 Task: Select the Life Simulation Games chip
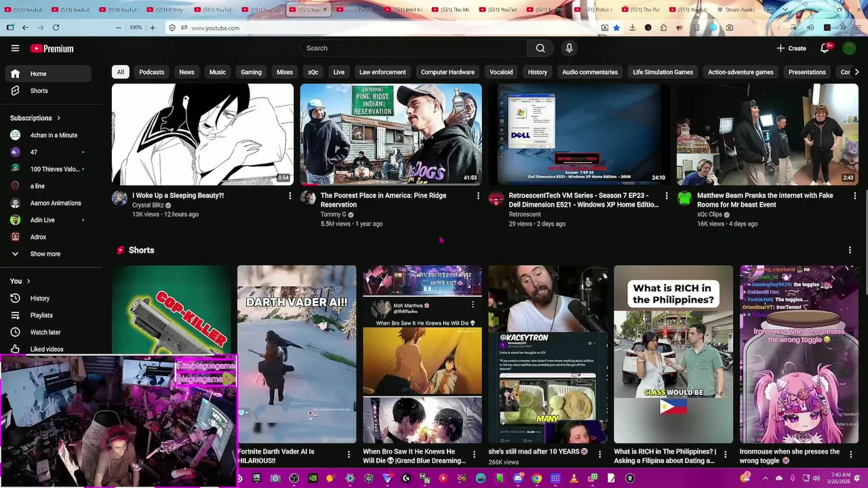click(x=663, y=72)
